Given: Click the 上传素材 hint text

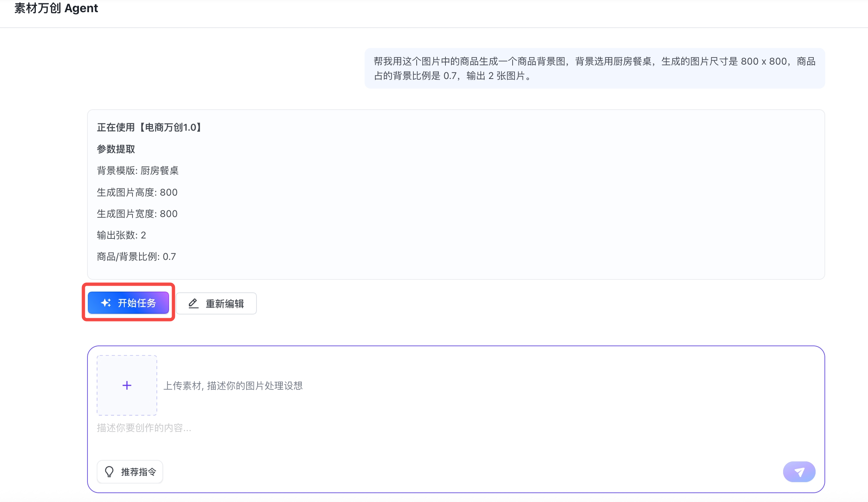Looking at the screenshot, I should (x=233, y=386).
